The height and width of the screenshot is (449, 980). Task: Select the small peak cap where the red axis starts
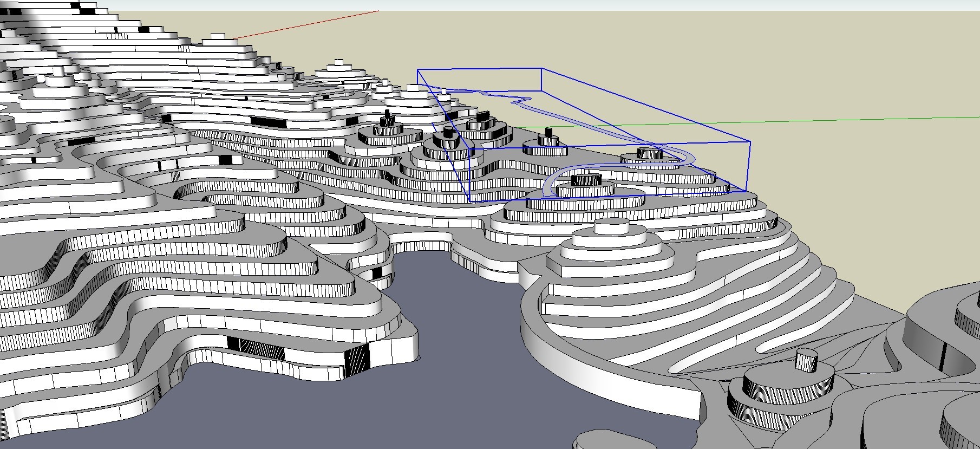point(218,36)
